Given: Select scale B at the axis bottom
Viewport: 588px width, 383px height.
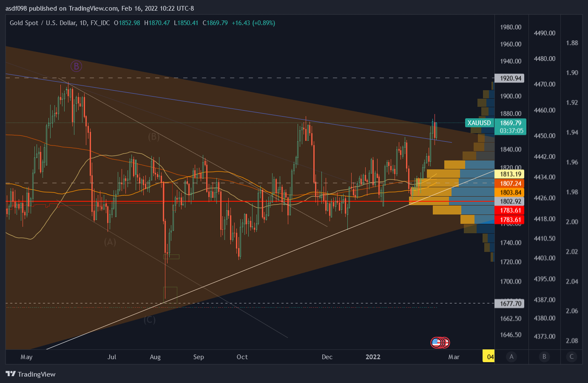Looking at the screenshot, I should 544,357.
